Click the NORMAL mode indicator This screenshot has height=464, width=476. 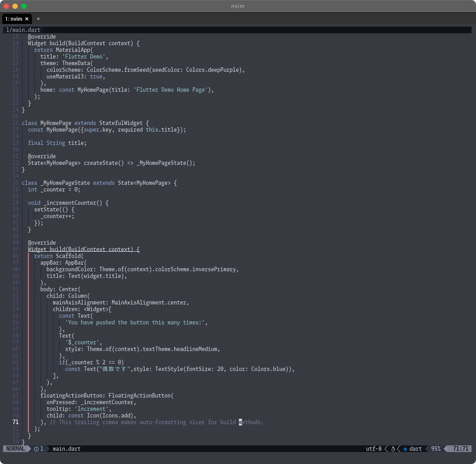[x=15, y=448]
